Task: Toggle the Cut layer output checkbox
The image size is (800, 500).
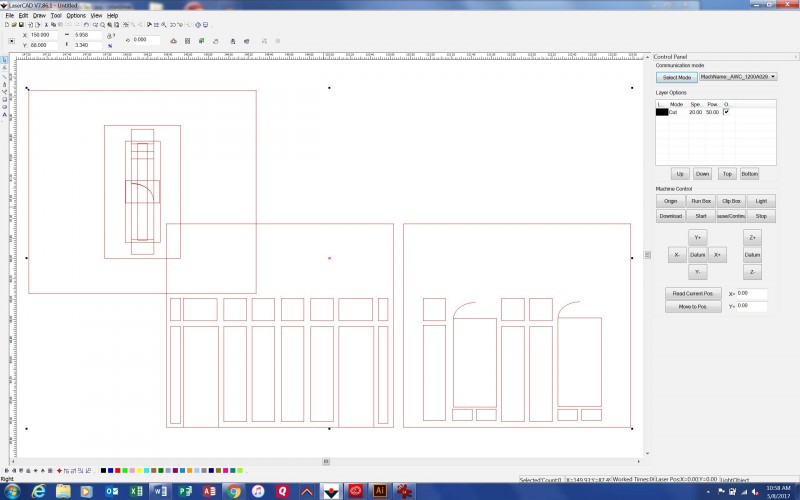Action: [x=726, y=112]
